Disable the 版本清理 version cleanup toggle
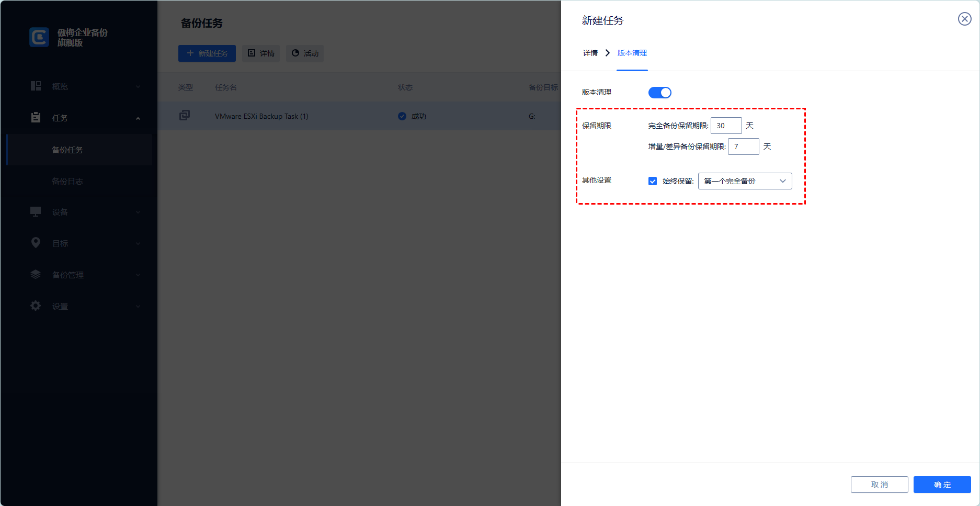This screenshot has height=506, width=980. tap(659, 92)
